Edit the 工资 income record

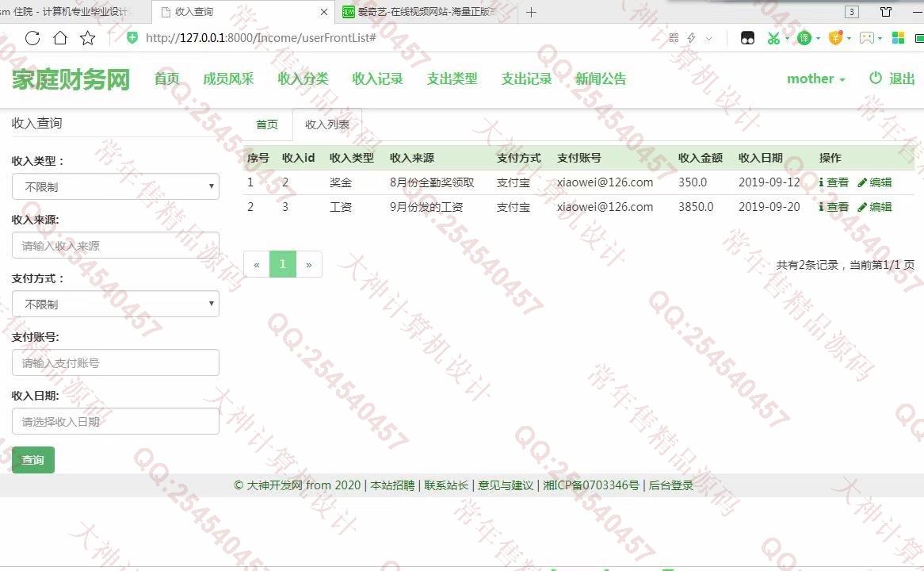click(875, 207)
